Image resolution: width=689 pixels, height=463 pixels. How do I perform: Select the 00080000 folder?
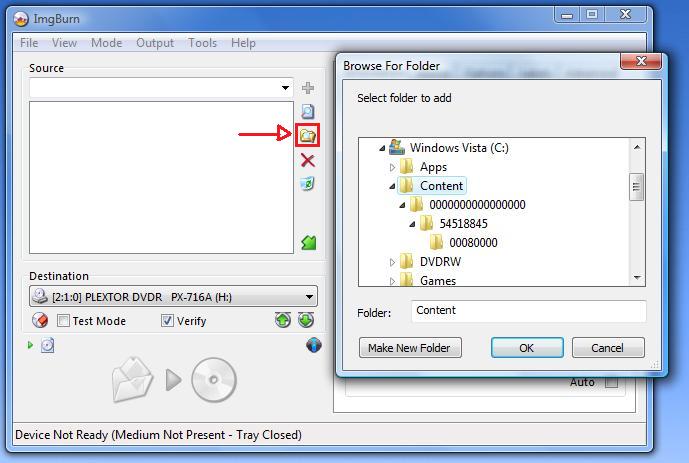pos(473,242)
